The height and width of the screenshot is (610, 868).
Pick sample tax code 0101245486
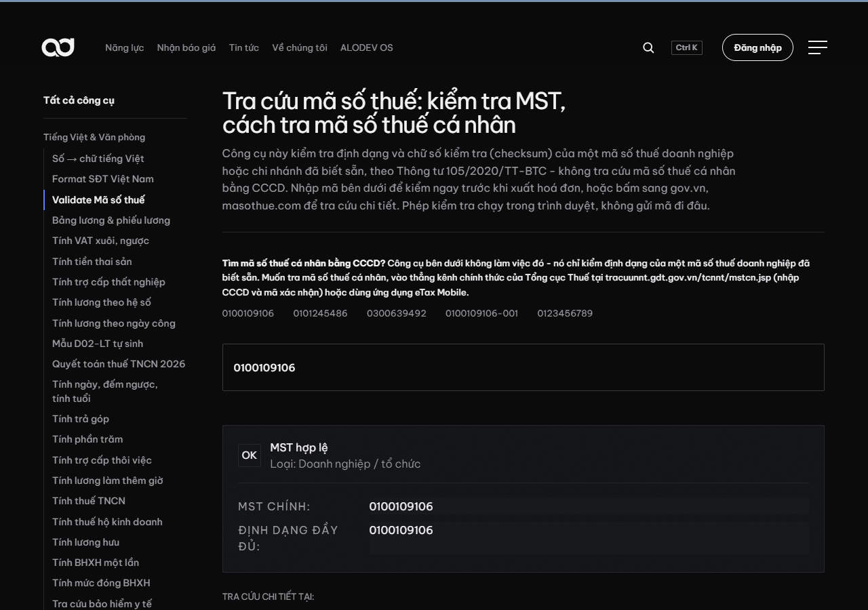(320, 313)
